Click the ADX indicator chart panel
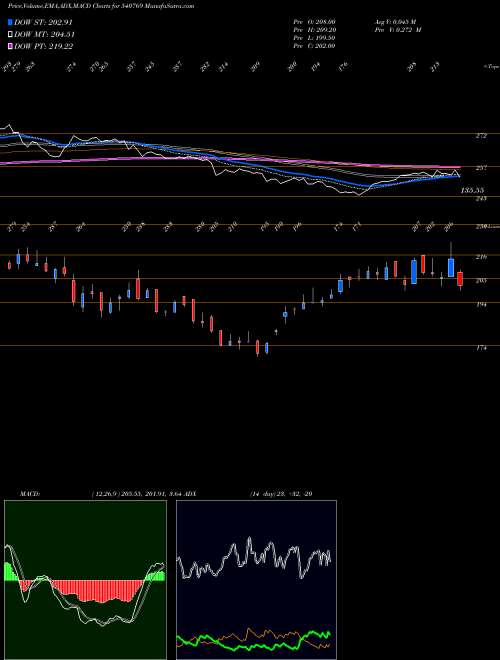 pyautogui.click(x=256, y=580)
